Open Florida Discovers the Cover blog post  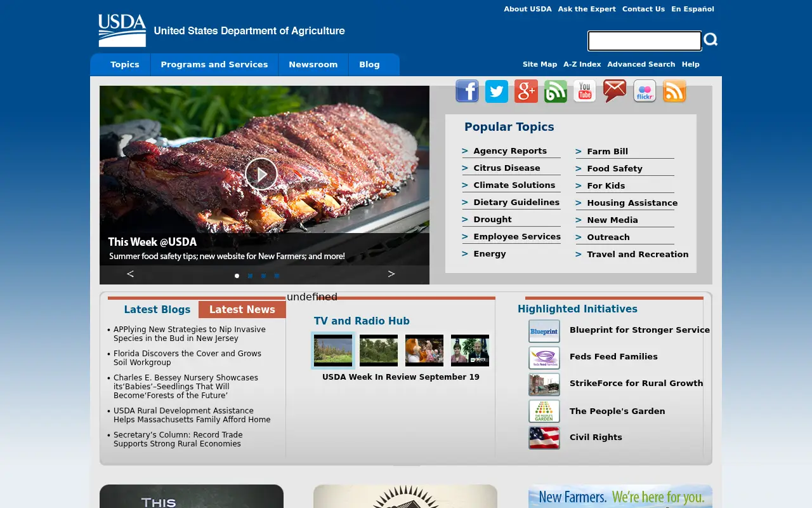point(187,358)
